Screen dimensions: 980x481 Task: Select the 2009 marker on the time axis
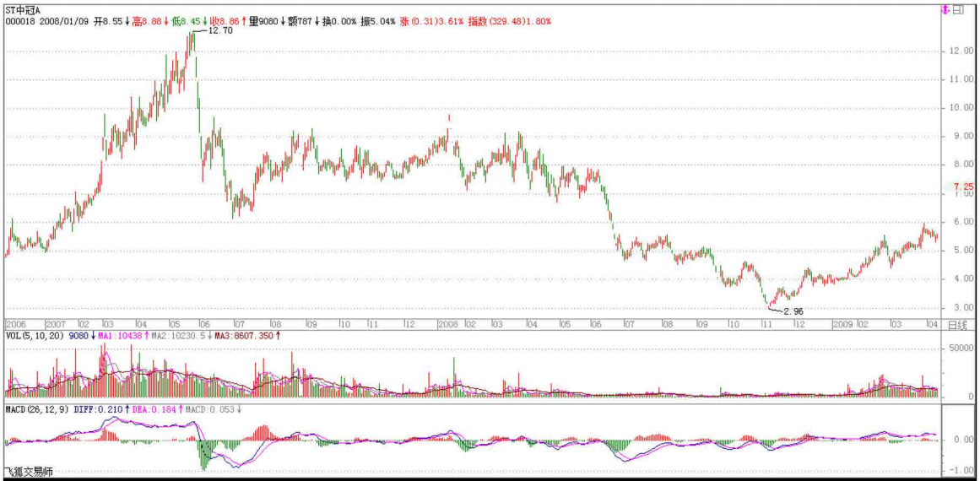(843, 324)
